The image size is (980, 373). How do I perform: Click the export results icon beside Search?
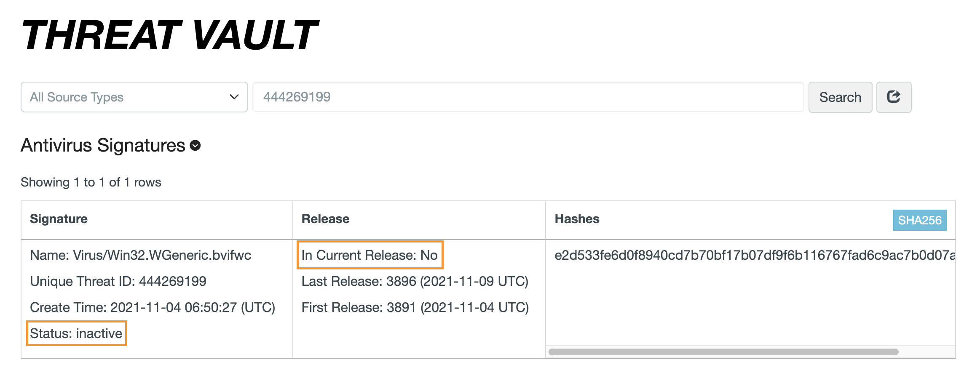pyautogui.click(x=894, y=97)
